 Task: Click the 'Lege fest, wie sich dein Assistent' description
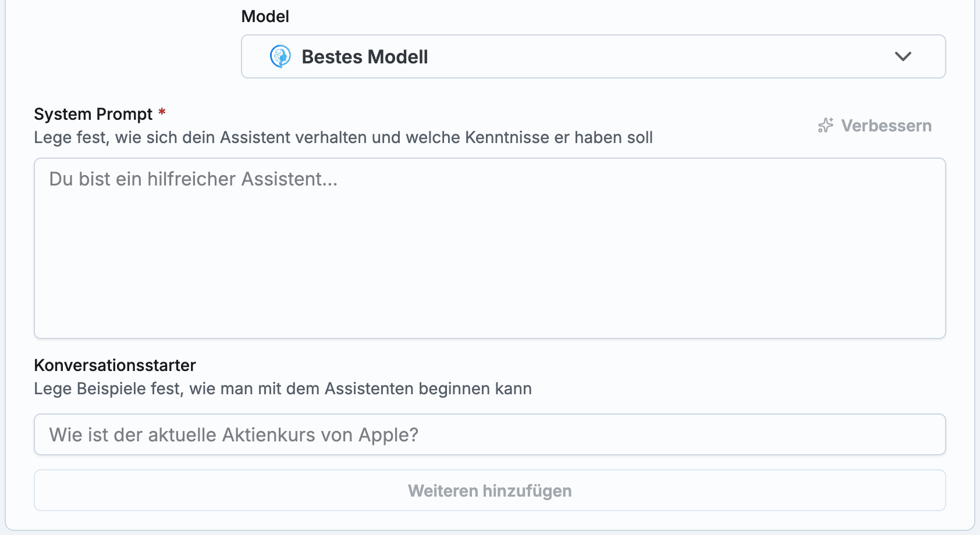pos(343,138)
